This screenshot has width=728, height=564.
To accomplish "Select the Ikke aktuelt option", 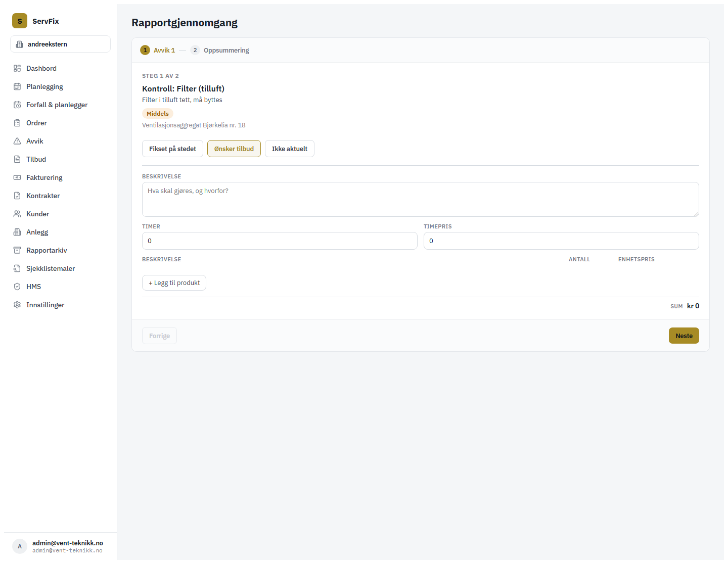I will [x=290, y=149].
